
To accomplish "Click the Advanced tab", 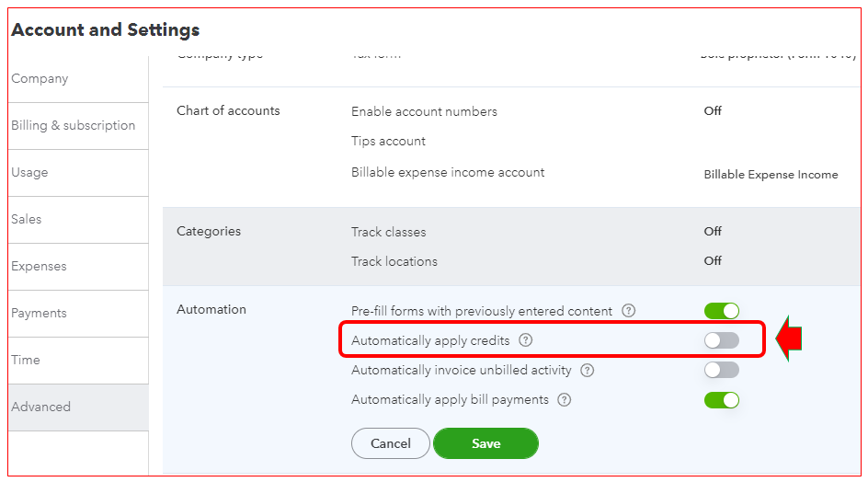I will coord(41,407).
